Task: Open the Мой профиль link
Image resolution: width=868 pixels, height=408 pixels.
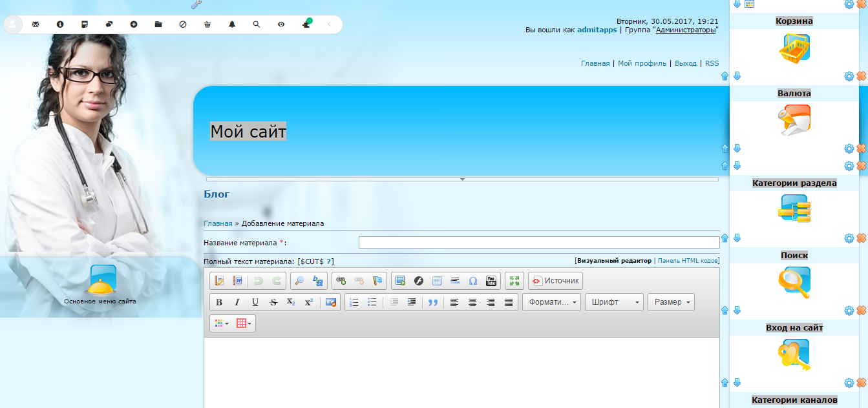Action: [x=640, y=63]
